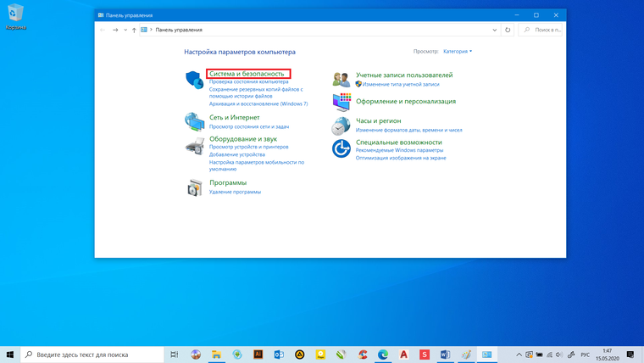The image size is (644, 363).
Task: Click Рекомендуемые Windows параметры link
Action: click(399, 150)
